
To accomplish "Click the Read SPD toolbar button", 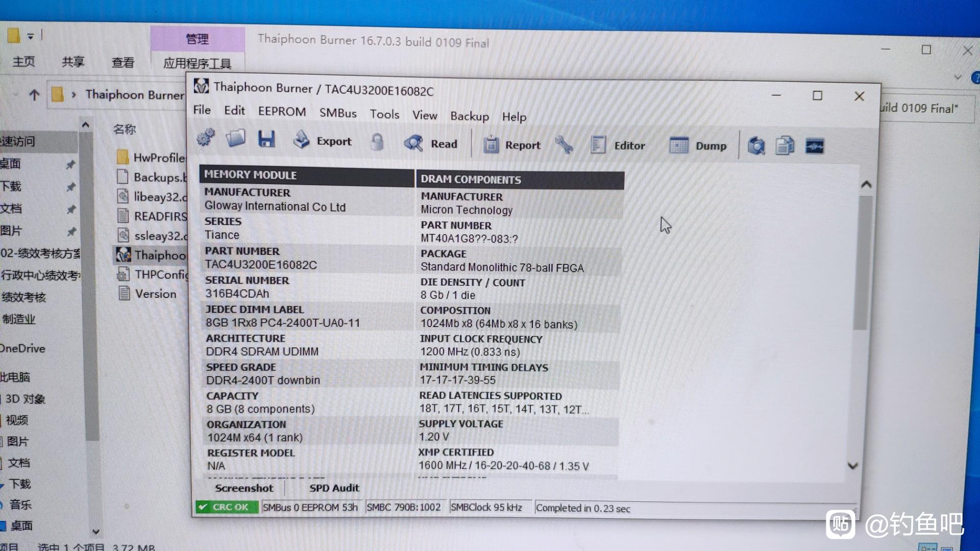I will pos(431,143).
